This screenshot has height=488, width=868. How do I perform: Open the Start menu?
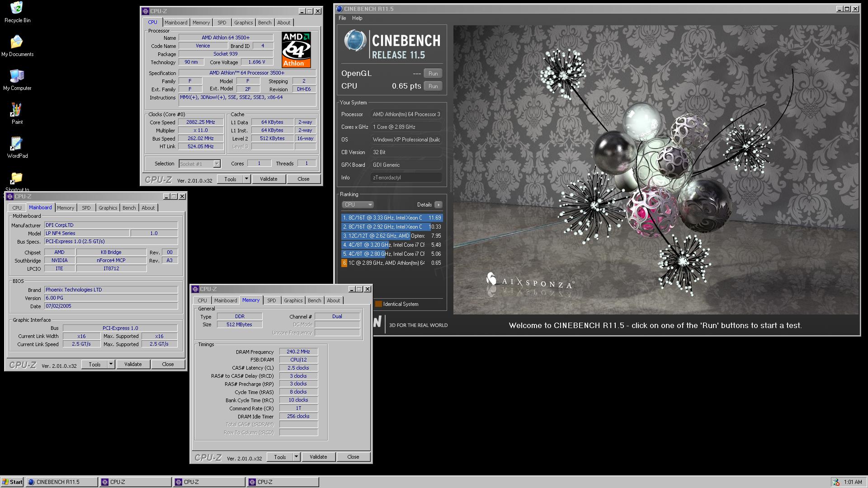(12, 482)
